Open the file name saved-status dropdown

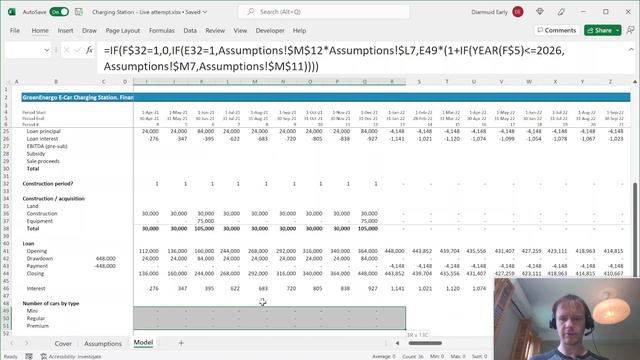tap(205, 12)
